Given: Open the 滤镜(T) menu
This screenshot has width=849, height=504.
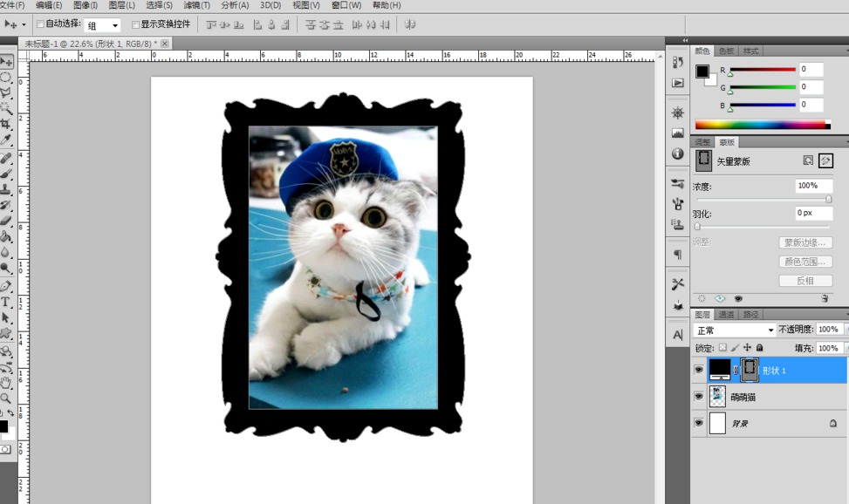Looking at the screenshot, I should (196, 5).
